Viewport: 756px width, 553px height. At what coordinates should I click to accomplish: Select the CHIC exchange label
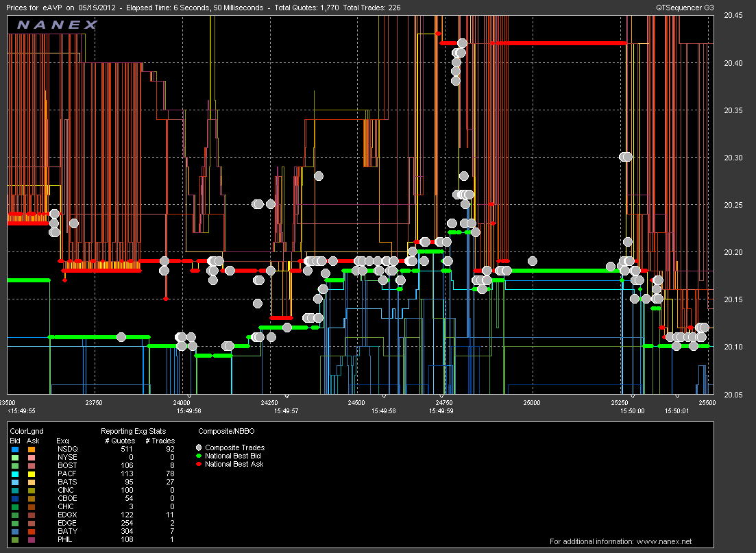(66, 506)
